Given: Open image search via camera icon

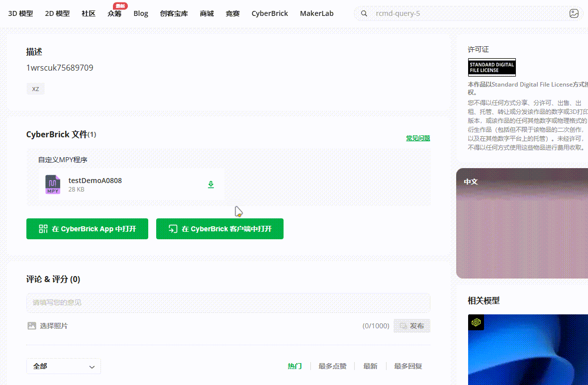Looking at the screenshot, I should click(x=574, y=13).
